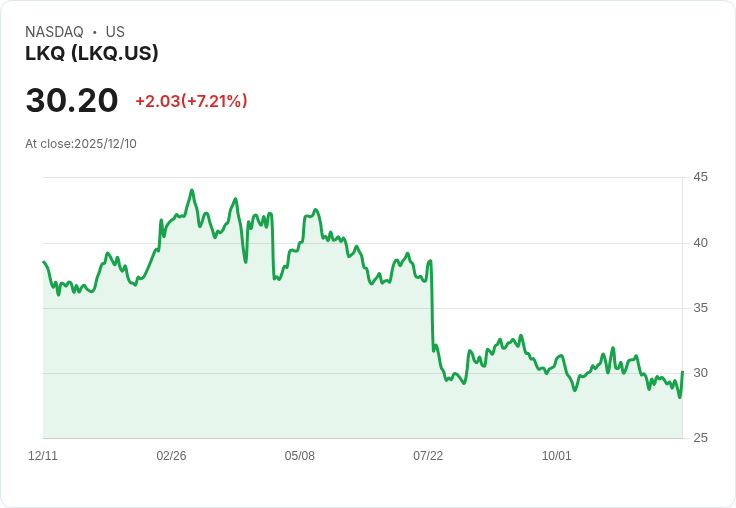Click the leftmost start of the price line
Screen dimensions: 736x508
(43, 262)
